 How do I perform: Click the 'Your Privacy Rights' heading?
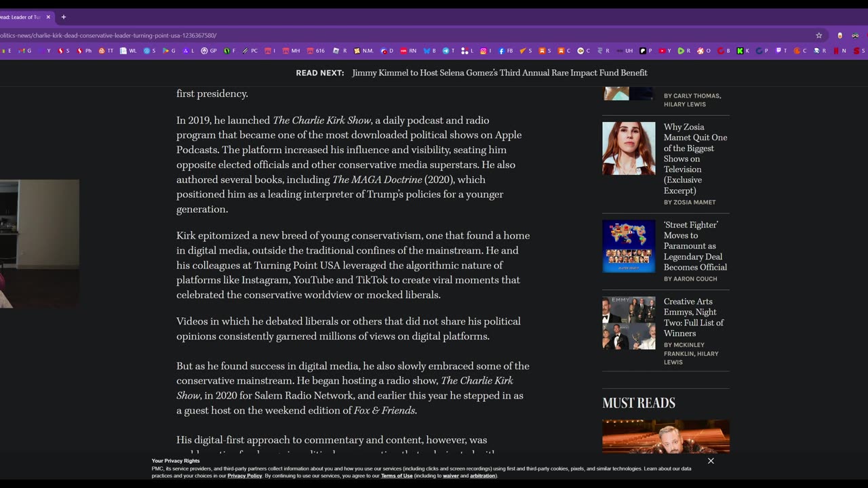click(176, 461)
